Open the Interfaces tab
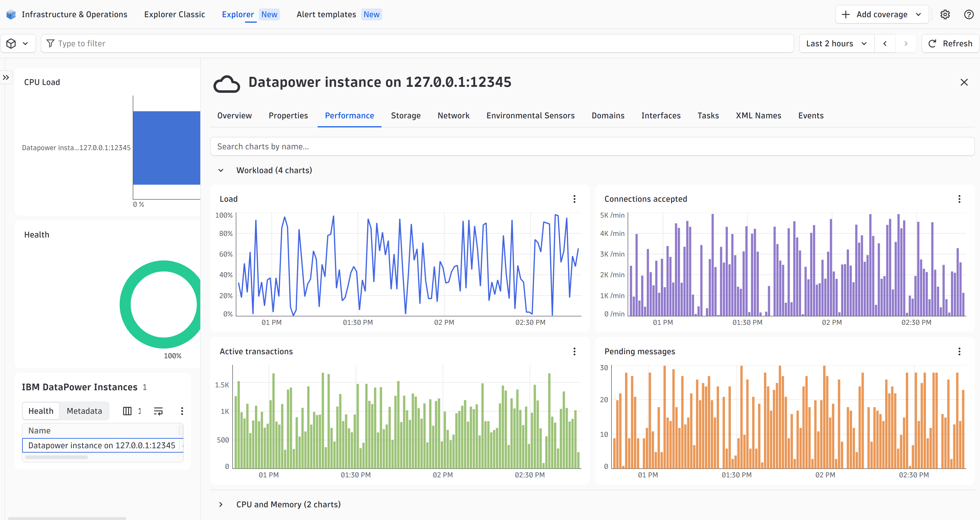Viewport: 980px width, 520px height. pyautogui.click(x=661, y=115)
